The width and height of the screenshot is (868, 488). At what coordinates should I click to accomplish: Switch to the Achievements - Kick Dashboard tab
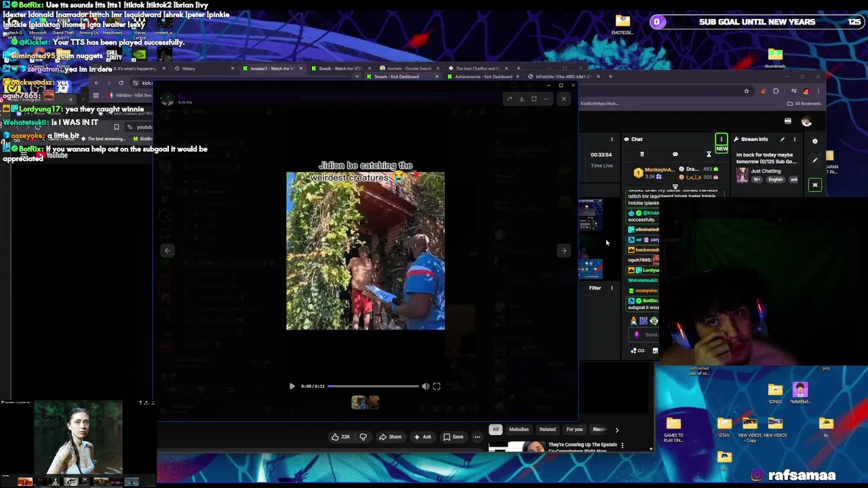(483, 77)
